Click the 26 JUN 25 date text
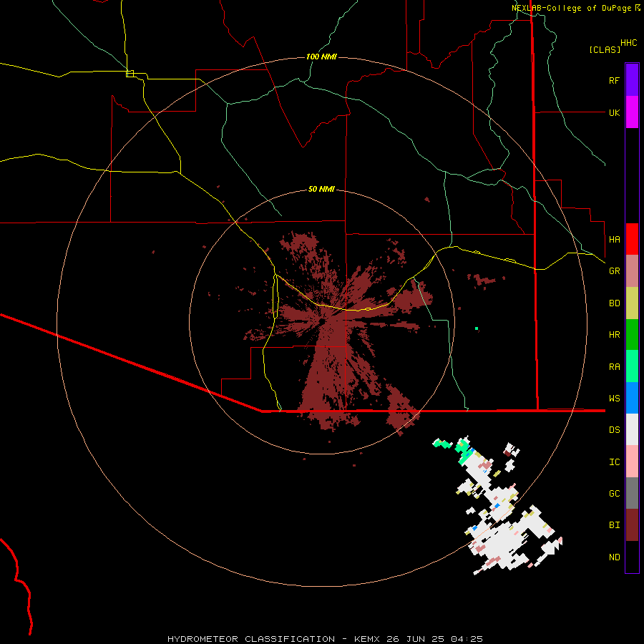Image resolution: width=644 pixels, height=644 pixels. (416, 639)
